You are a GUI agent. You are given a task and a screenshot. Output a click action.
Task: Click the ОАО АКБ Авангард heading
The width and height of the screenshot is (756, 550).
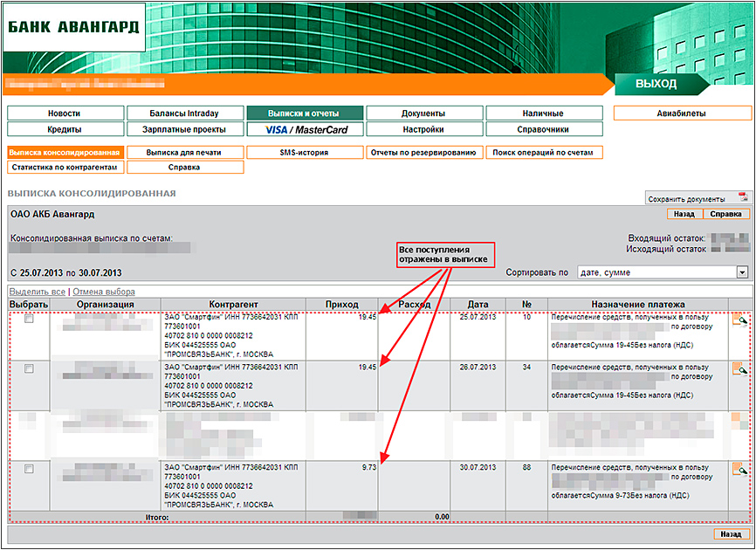point(52,214)
